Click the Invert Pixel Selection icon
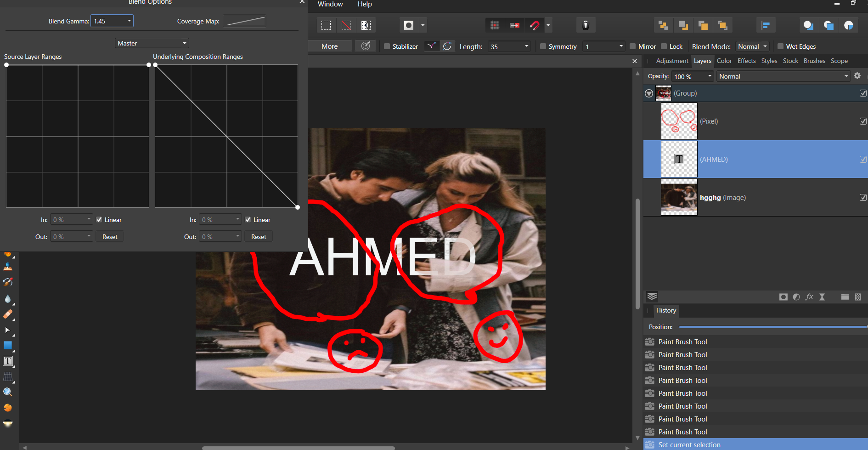The image size is (868, 450). 366,25
